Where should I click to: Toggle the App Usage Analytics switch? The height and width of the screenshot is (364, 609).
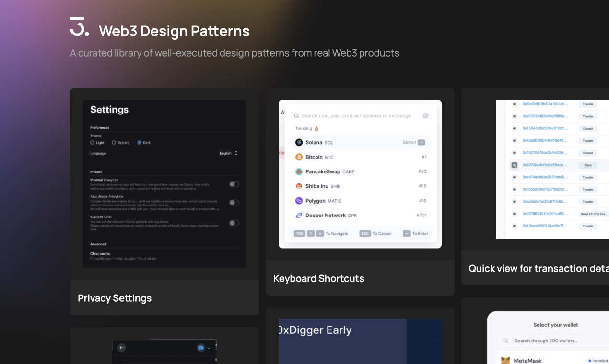point(234,203)
